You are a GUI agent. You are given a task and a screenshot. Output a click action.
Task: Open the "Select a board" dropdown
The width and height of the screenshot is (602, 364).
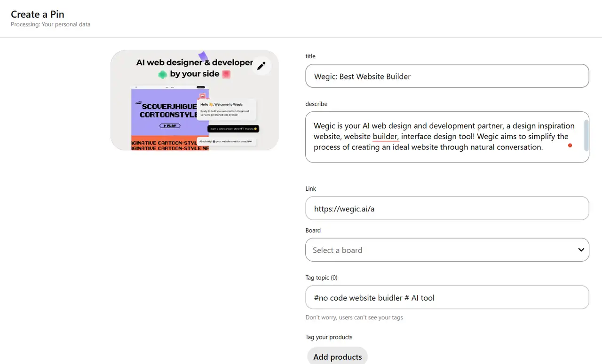tap(447, 250)
